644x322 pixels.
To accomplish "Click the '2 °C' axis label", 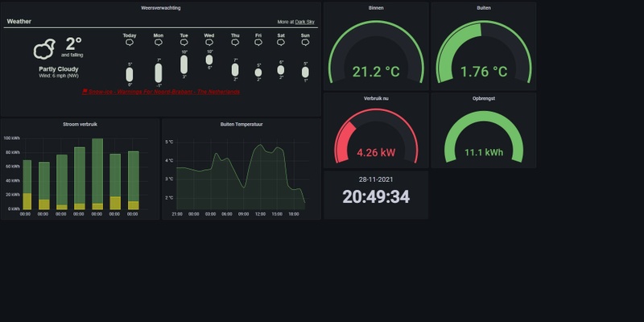I will (169, 197).
